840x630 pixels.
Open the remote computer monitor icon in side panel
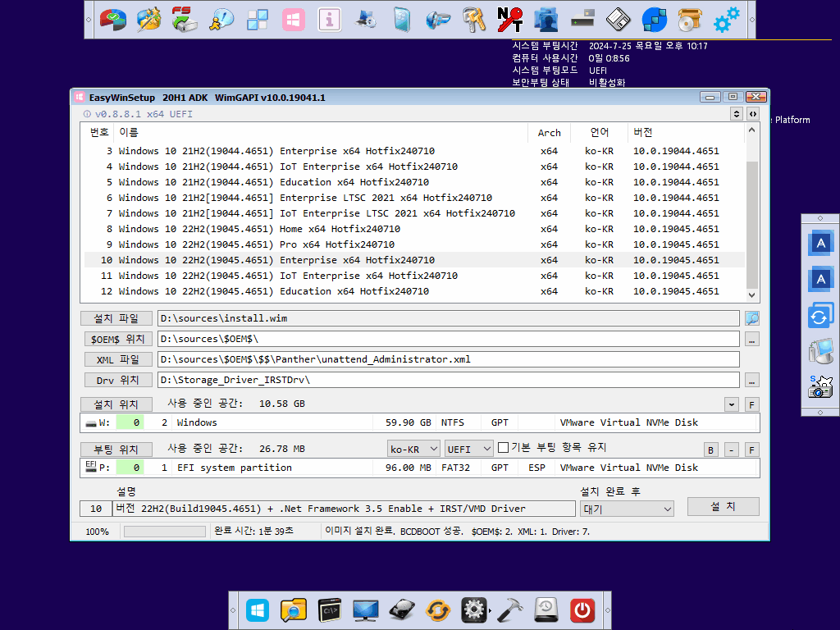[x=820, y=351]
